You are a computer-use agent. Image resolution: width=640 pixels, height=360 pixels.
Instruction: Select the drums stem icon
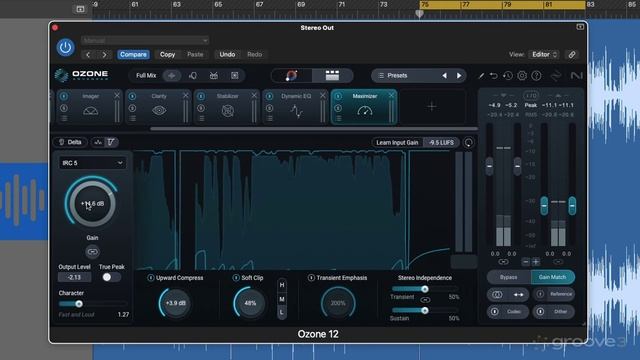pos(213,76)
